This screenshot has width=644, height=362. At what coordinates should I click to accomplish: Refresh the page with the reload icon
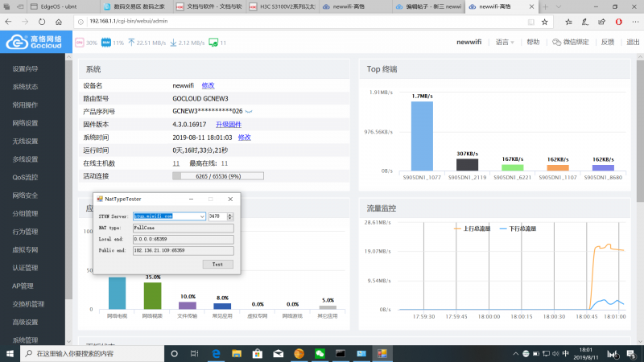42,22
